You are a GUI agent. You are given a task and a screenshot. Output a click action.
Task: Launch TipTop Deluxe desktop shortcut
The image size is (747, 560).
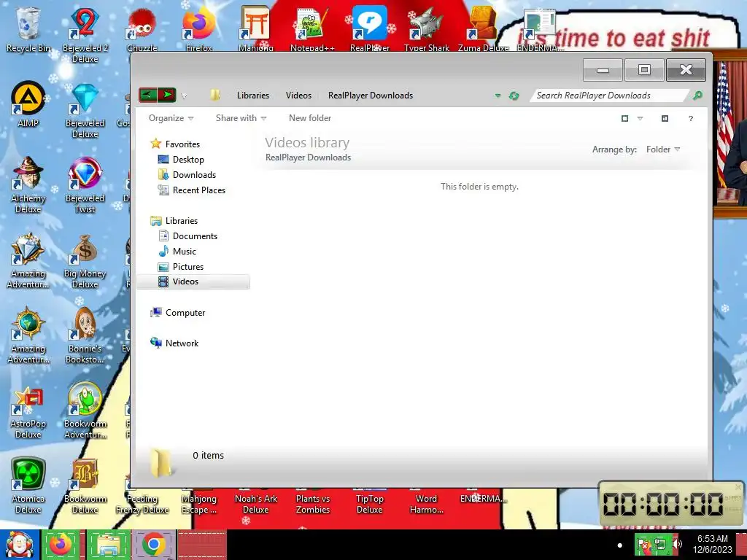[370, 503]
